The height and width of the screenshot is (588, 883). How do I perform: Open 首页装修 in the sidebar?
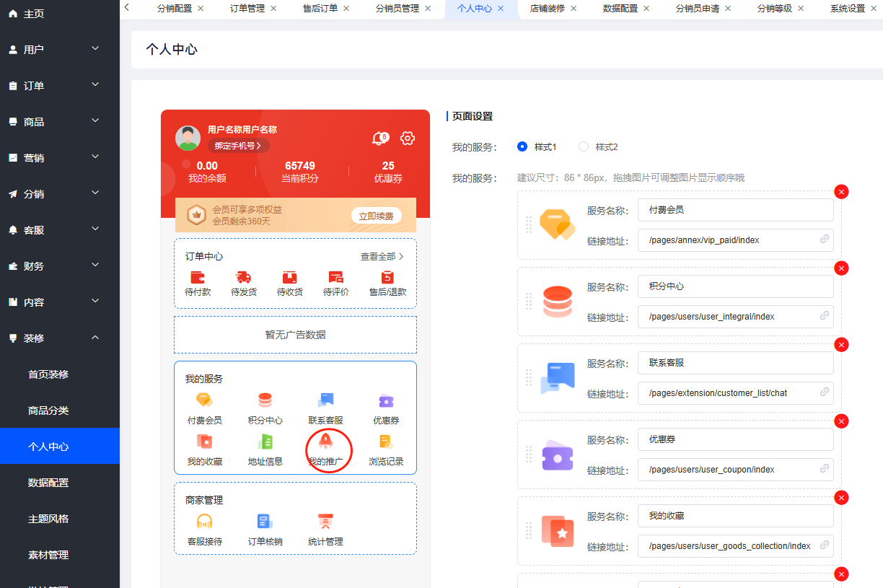tap(60, 374)
